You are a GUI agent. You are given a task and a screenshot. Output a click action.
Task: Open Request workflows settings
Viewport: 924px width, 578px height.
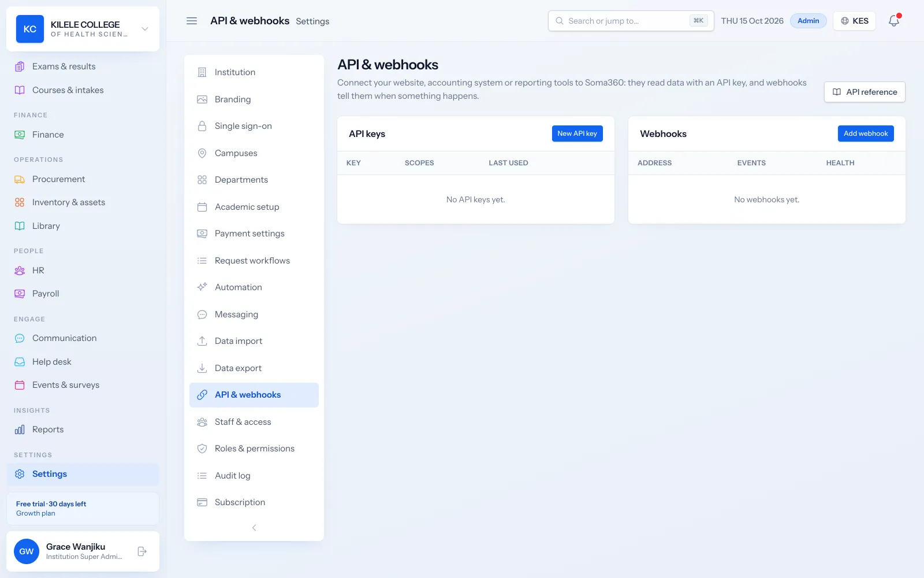(x=254, y=261)
